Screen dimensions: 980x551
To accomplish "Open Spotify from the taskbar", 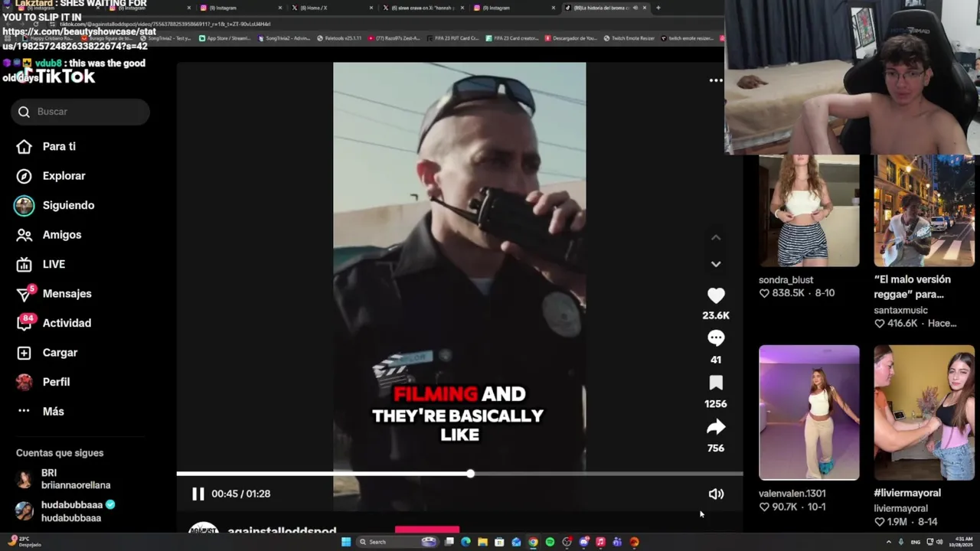I will (550, 542).
